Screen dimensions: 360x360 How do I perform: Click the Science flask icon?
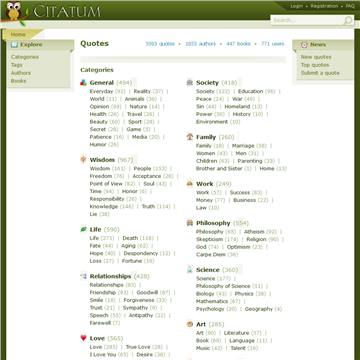(190, 269)
